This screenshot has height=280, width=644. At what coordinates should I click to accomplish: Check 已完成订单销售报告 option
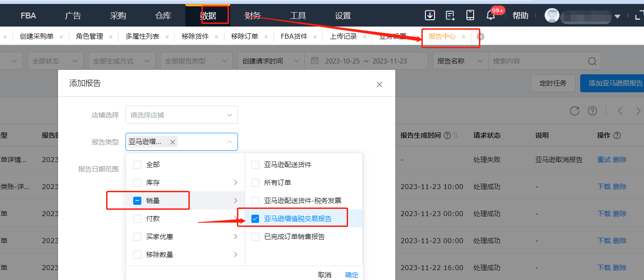coord(255,237)
